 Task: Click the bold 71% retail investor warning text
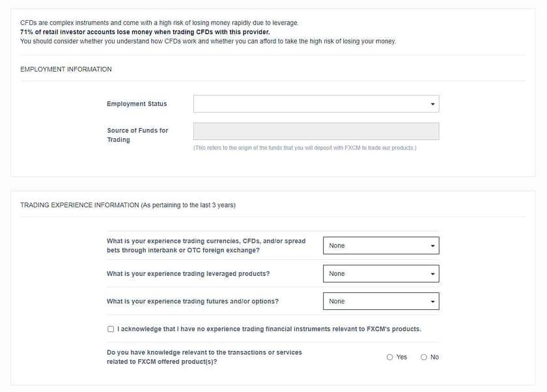[145, 32]
